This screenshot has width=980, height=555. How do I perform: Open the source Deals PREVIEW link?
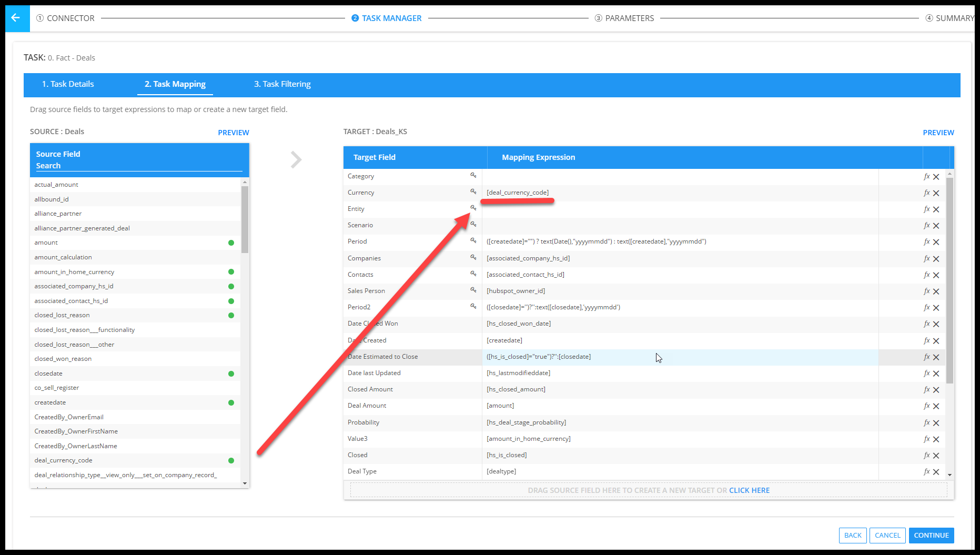234,133
